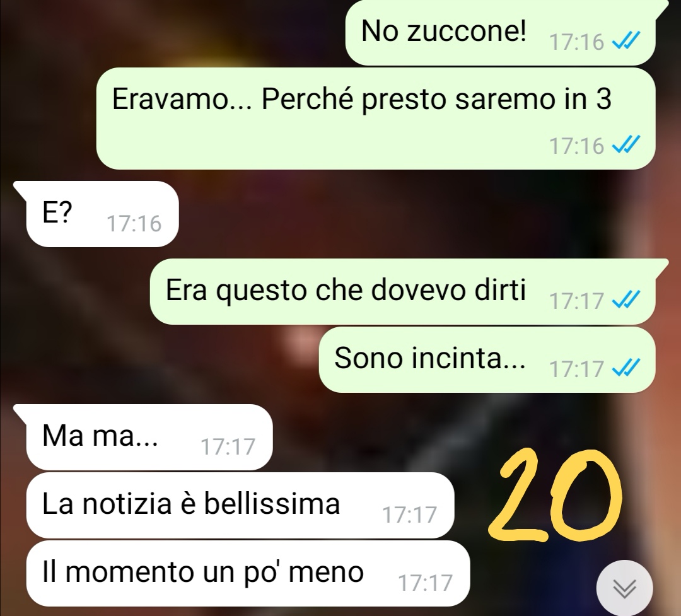
Task: Select the 'Sono incinta...' message
Action: (x=487, y=359)
